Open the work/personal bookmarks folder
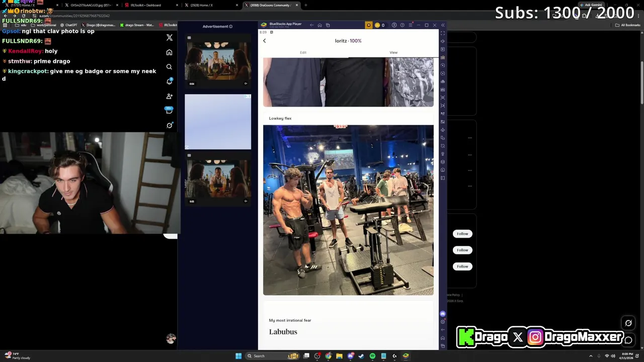This screenshot has width=644, height=362. [44, 25]
